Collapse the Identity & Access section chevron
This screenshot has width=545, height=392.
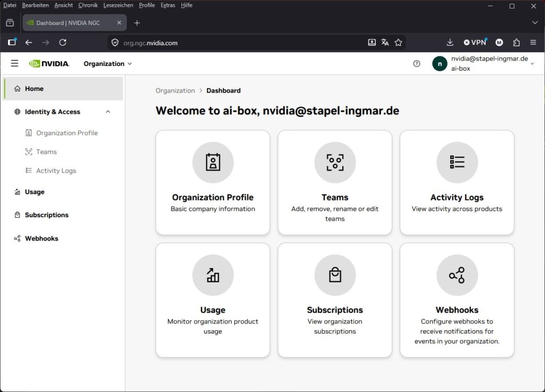(x=108, y=112)
